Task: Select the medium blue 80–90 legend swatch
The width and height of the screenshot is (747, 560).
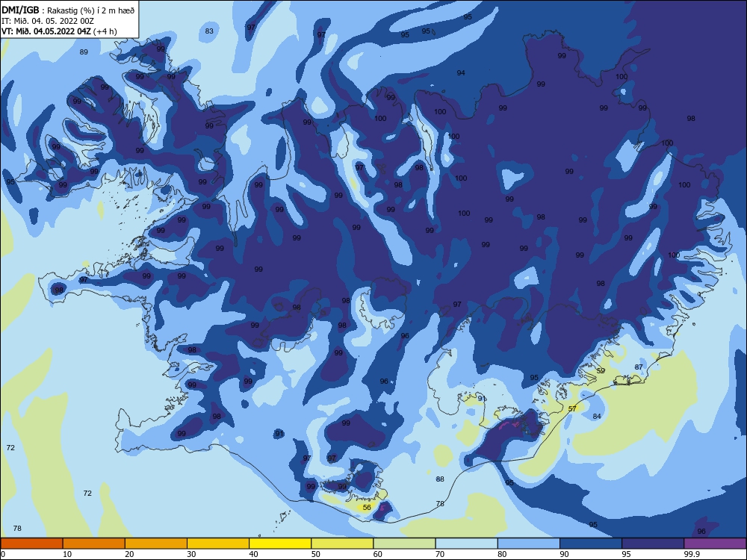Action: pos(529,544)
